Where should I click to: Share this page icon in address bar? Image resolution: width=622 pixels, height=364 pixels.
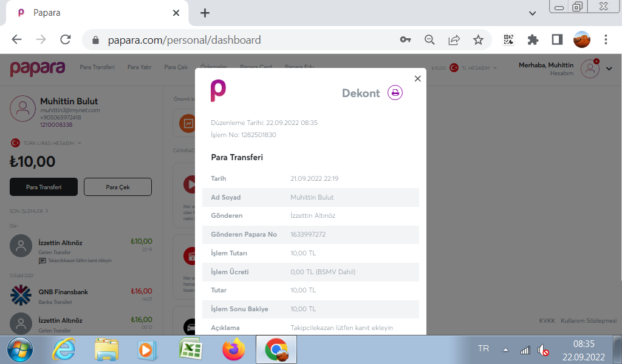[454, 39]
